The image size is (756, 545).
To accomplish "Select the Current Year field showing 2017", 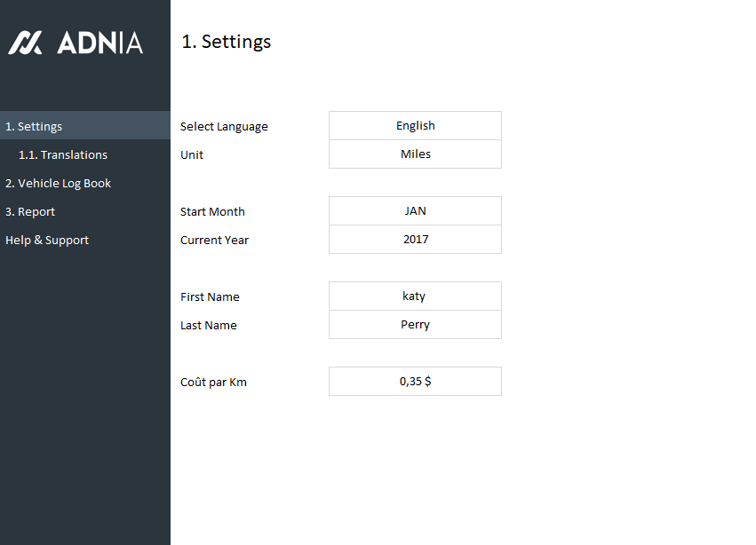I will coord(415,240).
